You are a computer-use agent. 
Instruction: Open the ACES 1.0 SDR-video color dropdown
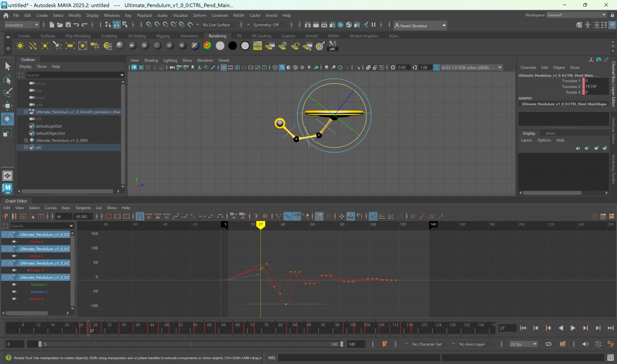tap(471, 67)
